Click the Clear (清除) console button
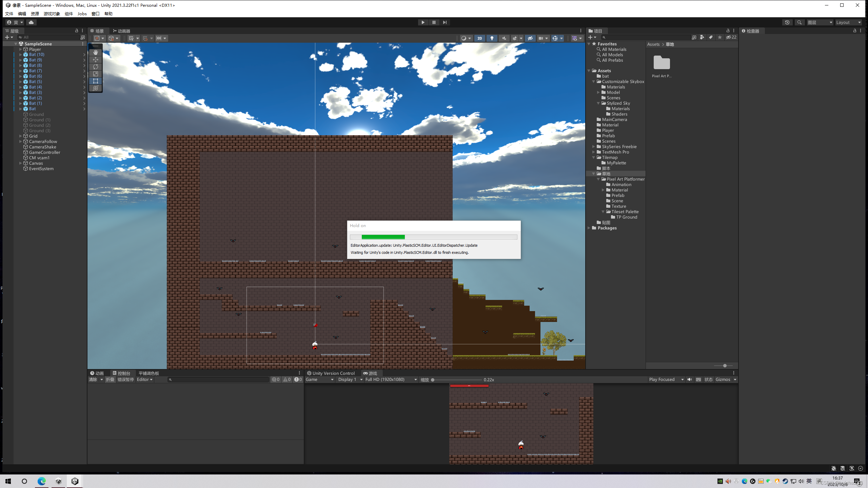The image size is (868, 488). [x=93, y=380]
